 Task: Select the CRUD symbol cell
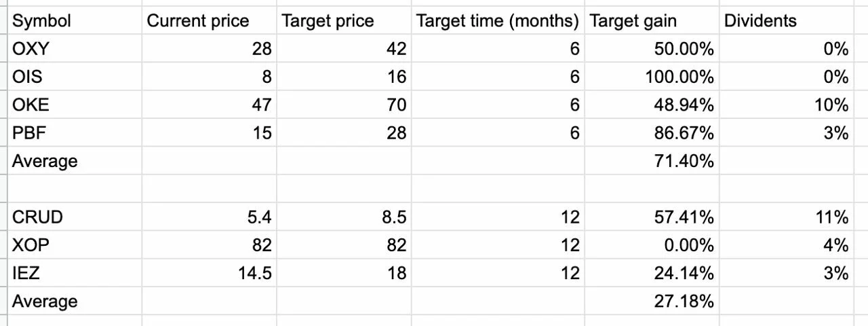75,217
